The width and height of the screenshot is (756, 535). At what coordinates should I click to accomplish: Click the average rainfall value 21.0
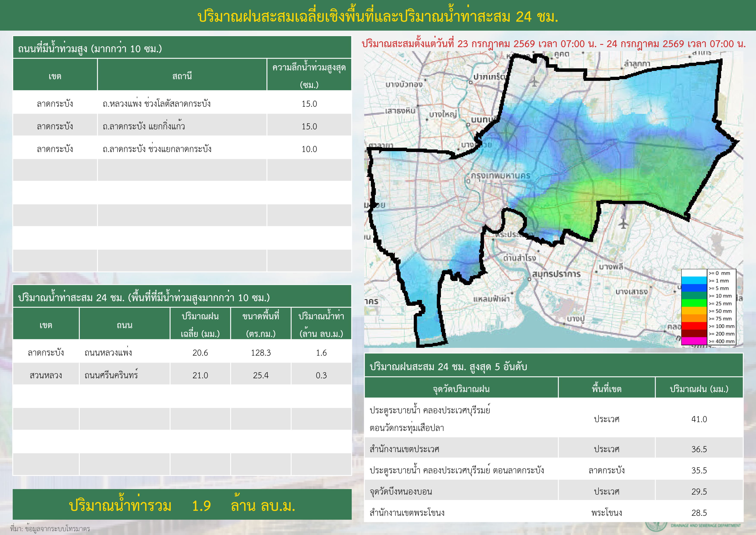(x=200, y=376)
